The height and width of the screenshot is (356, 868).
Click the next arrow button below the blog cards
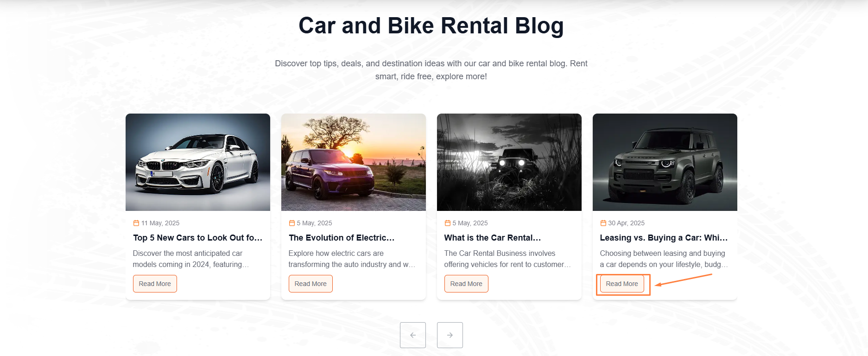click(450, 335)
